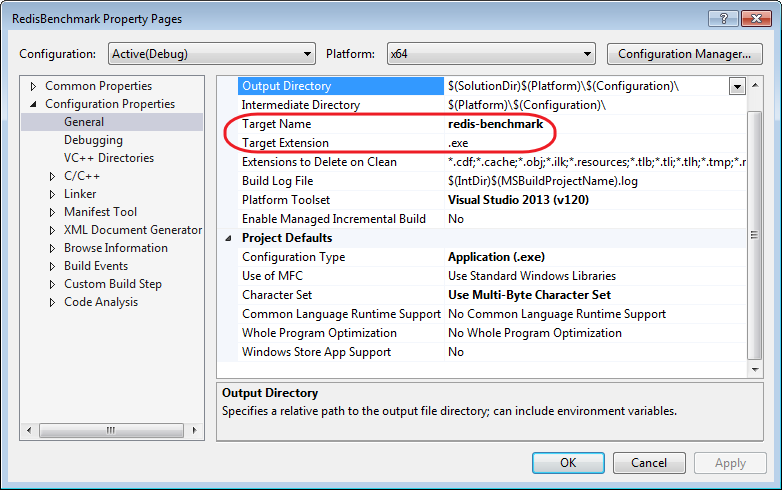Screen dimensions: 782x490
Task: Click the Configuration Manager button
Action: point(684,54)
